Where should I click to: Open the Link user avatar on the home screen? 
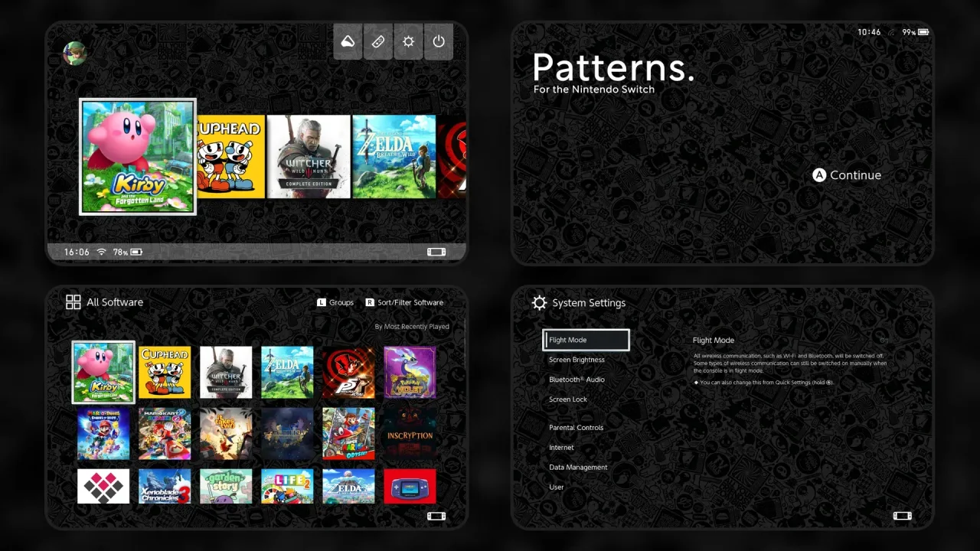pos(74,54)
